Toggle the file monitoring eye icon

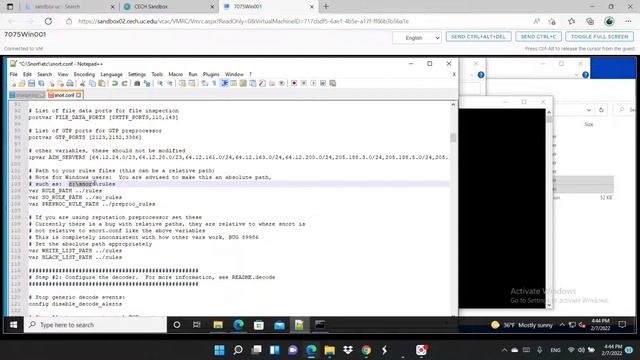[x=282, y=83]
